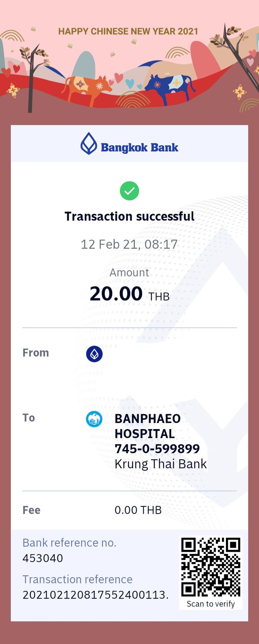The width and height of the screenshot is (259, 644).
Task: Click the Bangkok Bank sender account icon
Action: click(x=94, y=354)
